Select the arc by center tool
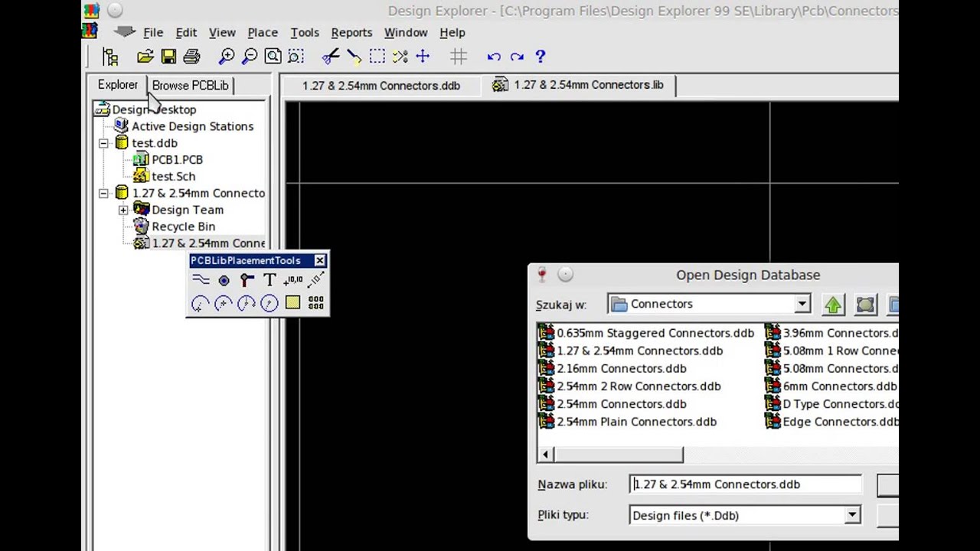 tap(201, 304)
